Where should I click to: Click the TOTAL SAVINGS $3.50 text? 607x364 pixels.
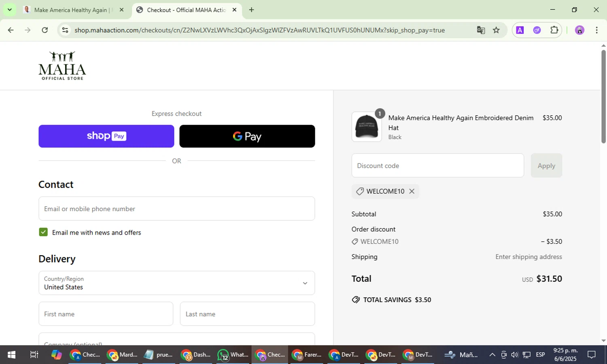(397, 300)
